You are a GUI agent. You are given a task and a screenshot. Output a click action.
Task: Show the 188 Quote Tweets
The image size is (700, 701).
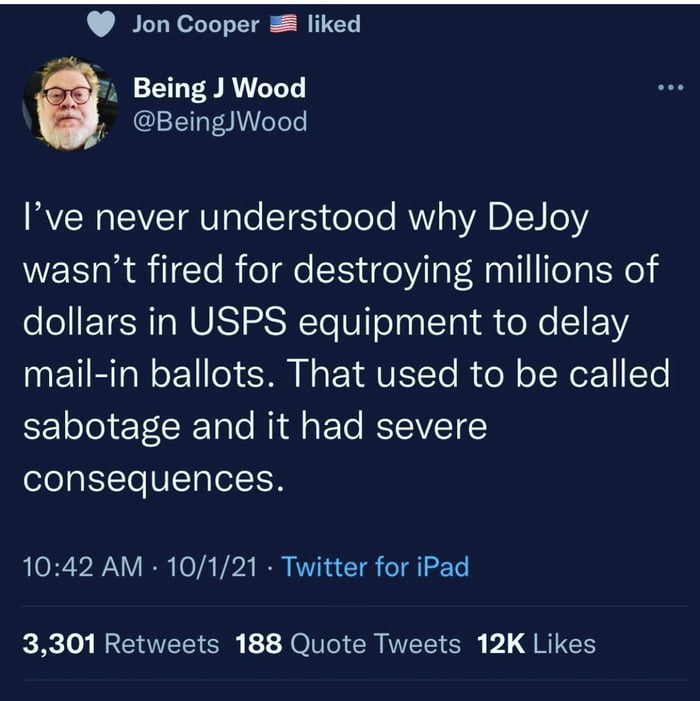click(x=348, y=644)
